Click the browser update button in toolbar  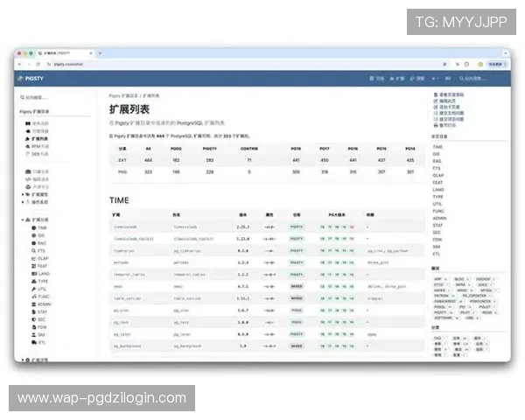[498, 64]
